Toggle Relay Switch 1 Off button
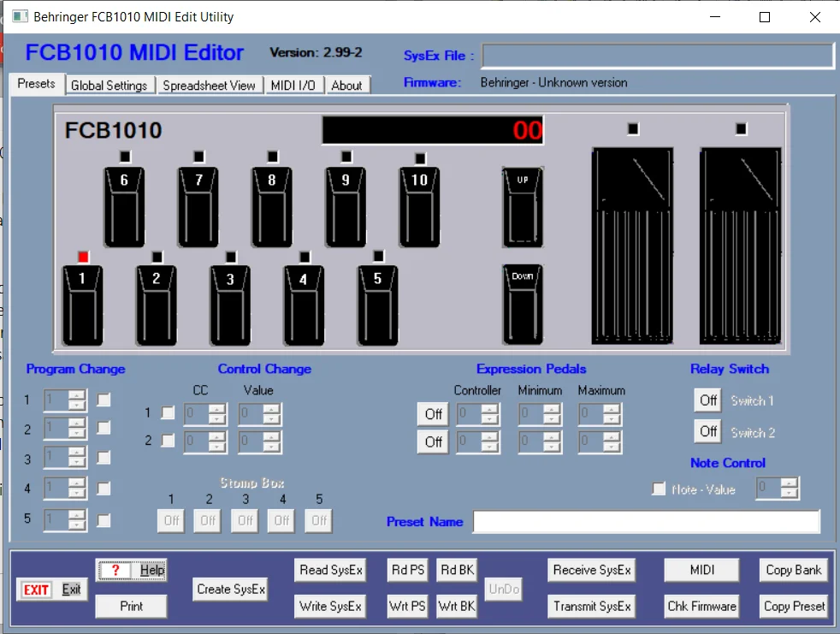 (708, 400)
